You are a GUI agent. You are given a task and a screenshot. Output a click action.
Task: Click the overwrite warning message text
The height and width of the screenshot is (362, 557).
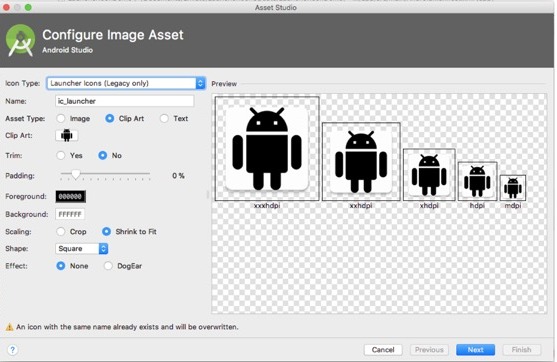(127, 327)
